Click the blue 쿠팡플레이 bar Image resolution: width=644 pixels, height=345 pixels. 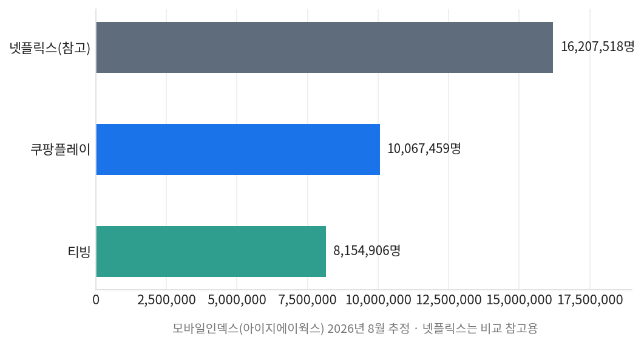tap(238, 149)
